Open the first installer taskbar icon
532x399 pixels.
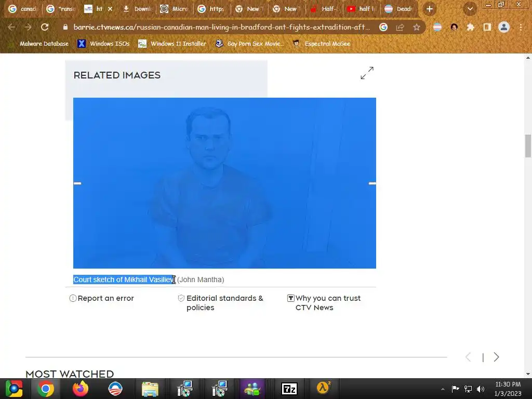[185, 389]
